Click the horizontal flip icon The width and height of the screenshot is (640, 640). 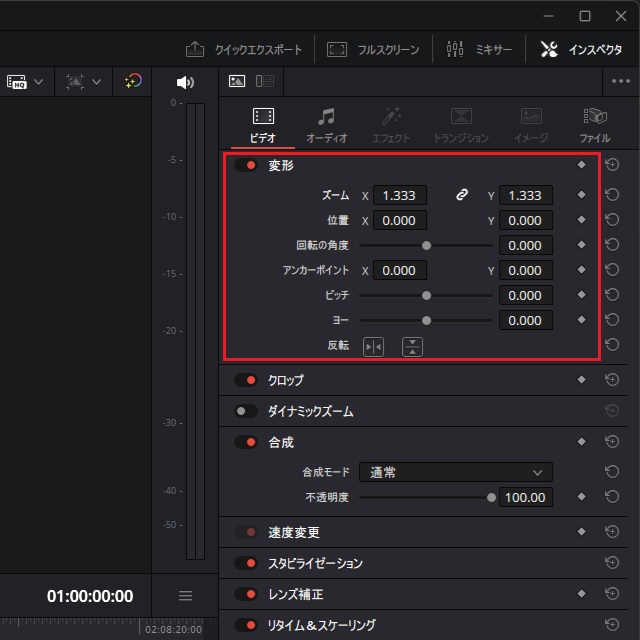[373, 347]
